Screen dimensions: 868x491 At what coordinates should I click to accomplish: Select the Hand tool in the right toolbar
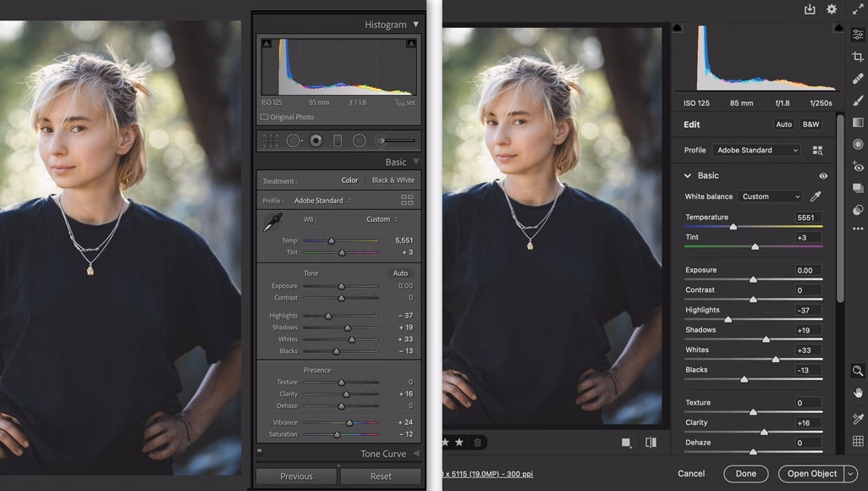(x=857, y=393)
